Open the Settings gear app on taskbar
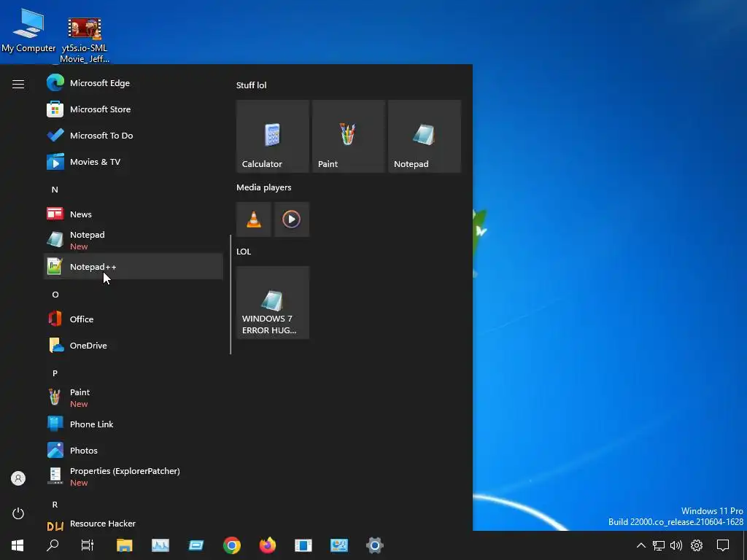This screenshot has height=560, width=747. pyautogui.click(x=374, y=545)
